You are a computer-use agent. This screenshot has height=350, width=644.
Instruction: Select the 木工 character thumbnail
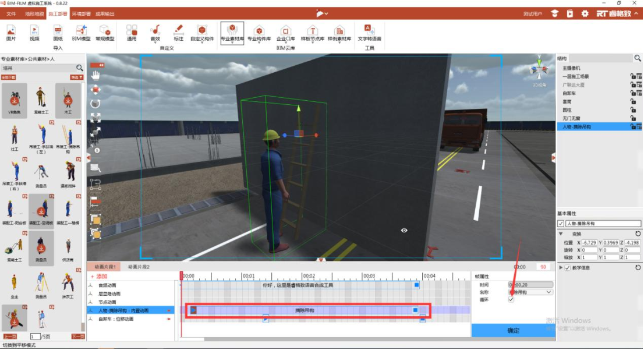point(68,101)
